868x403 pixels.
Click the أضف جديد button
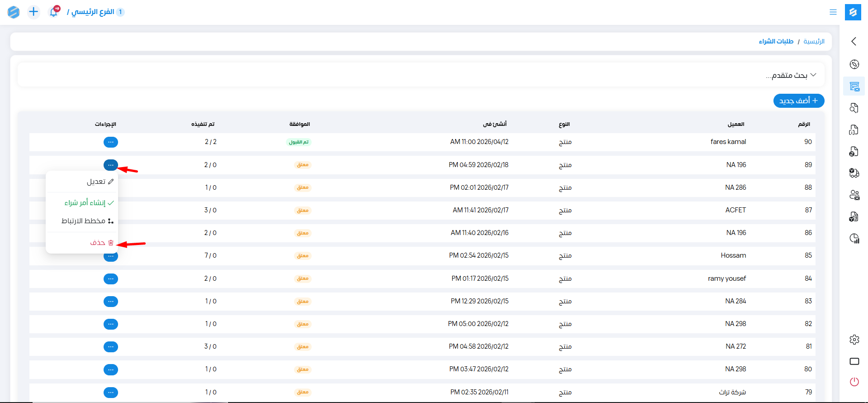coord(798,101)
